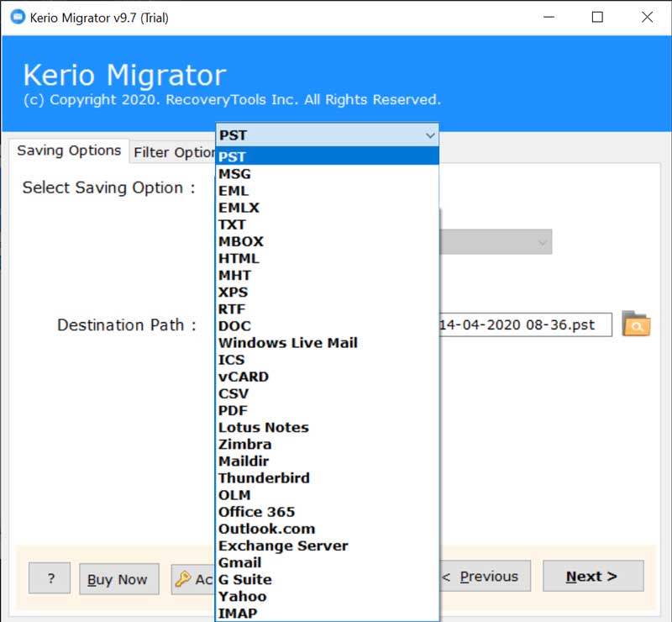Switch to the Saving Options tab
This screenshot has height=622, width=672.
pyautogui.click(x=69, y=151)
